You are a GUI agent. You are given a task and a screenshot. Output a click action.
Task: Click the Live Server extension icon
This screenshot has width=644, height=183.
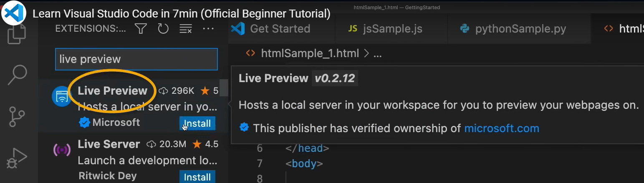coord(62,150)
